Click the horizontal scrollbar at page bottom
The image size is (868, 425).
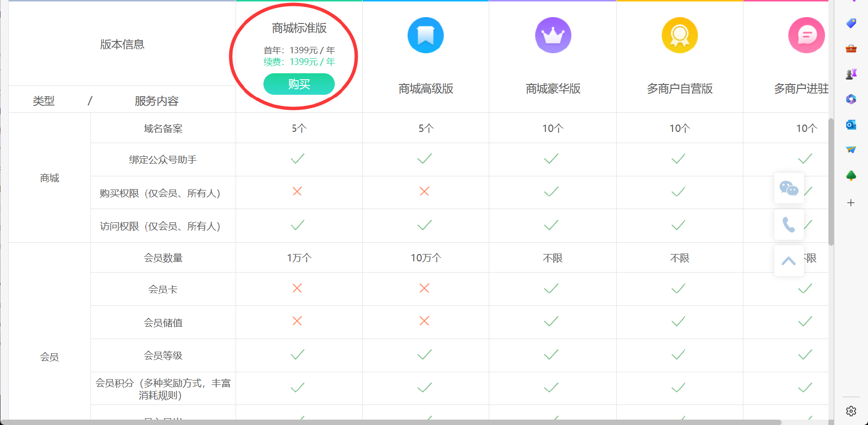pyautogui.click(x=391, y=422)
